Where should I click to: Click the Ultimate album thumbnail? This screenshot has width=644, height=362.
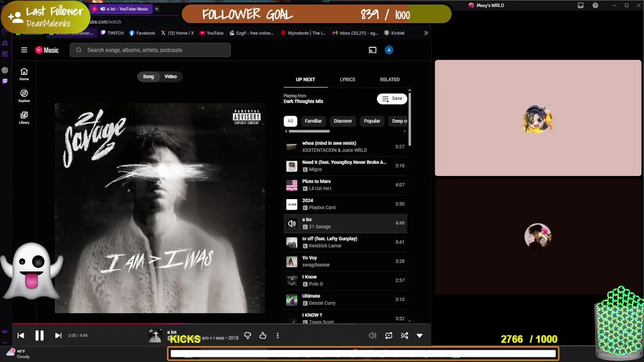click(x=292, y=300)
